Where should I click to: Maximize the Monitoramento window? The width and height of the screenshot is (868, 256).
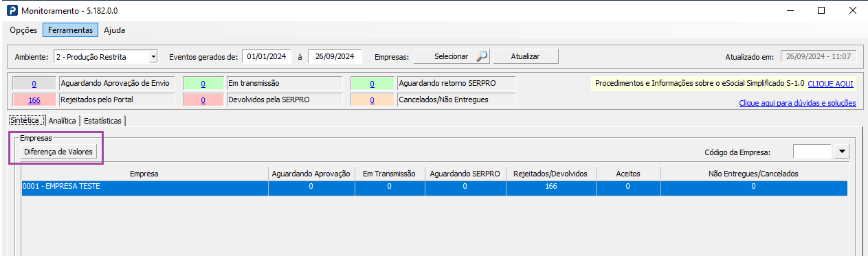tap(821, 11)
